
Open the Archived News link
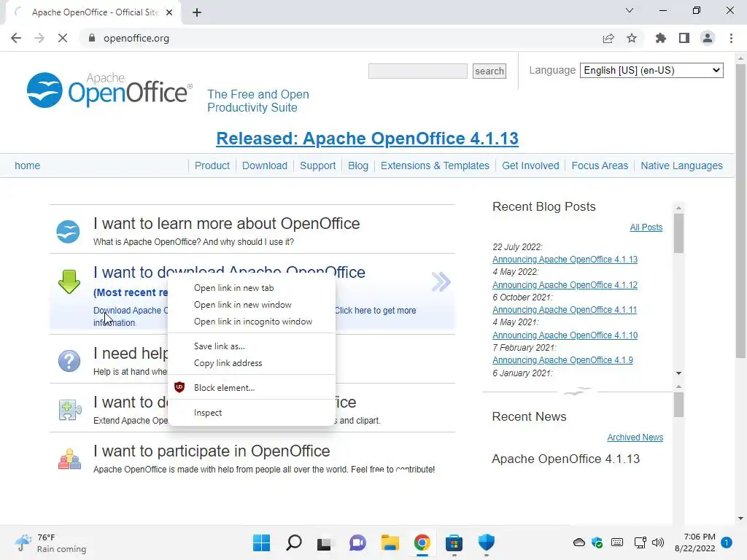click(635, 437)
